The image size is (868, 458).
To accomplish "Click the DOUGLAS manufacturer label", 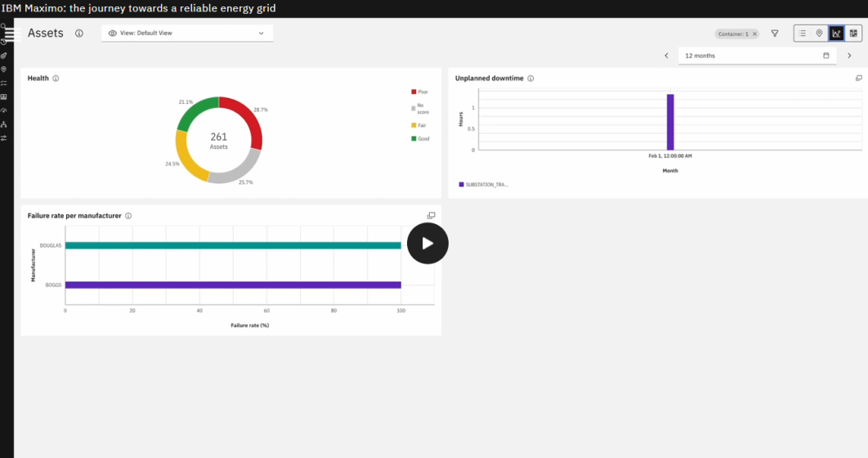I will coord(51,245).
